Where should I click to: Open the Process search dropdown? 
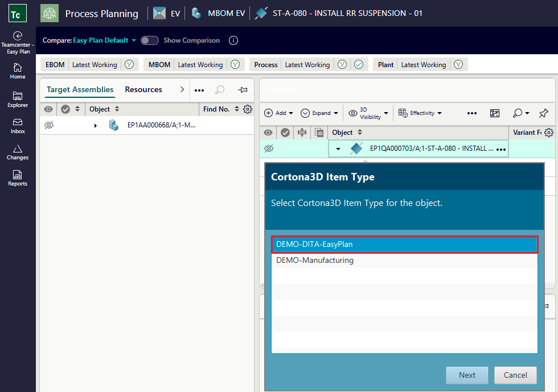pyautogui.click(x=521, y=113)
